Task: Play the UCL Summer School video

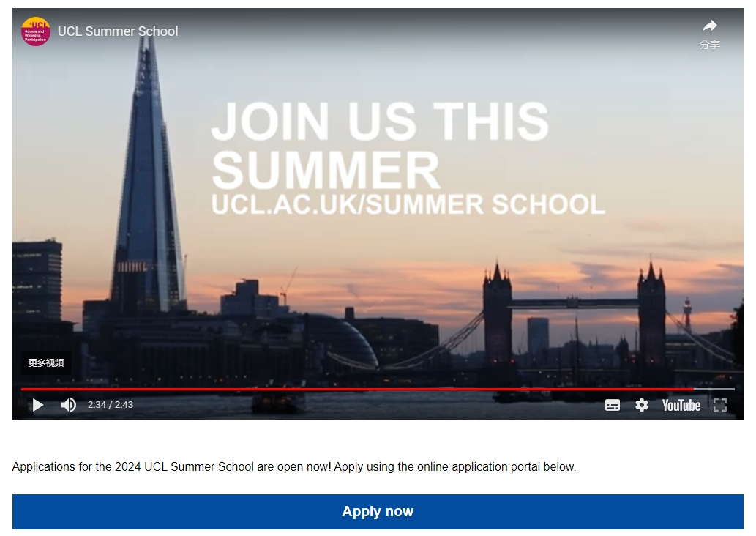Action: (37, 405)
